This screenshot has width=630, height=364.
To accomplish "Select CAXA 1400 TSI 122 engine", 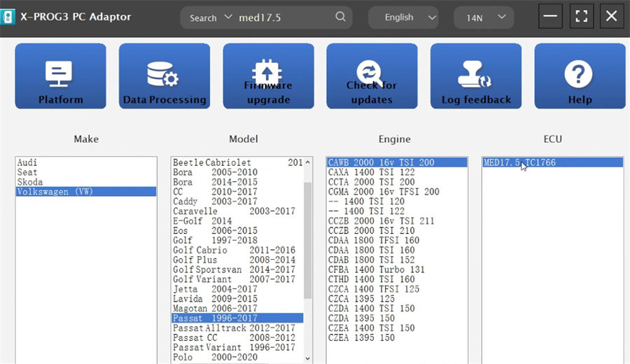I will point(397,172).
